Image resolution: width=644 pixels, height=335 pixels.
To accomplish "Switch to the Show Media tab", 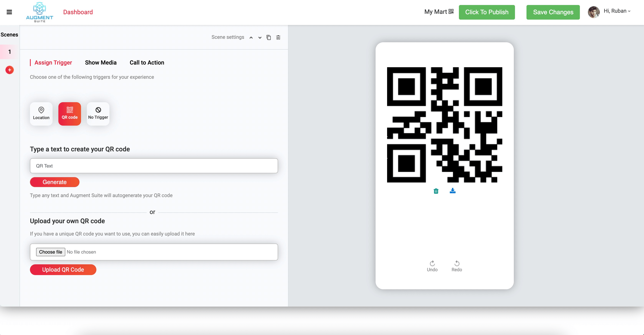I will tap(101, 63).
